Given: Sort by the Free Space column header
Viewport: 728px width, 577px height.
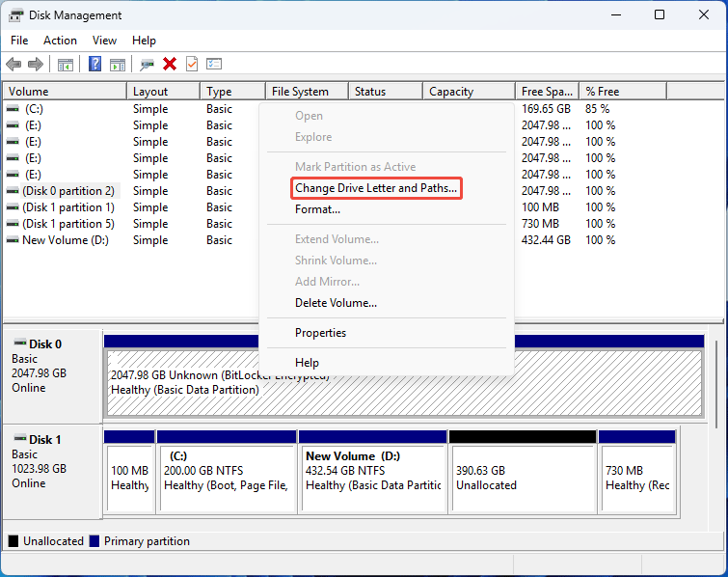Looking at the screenshot, I should click(x=547, y=92).
